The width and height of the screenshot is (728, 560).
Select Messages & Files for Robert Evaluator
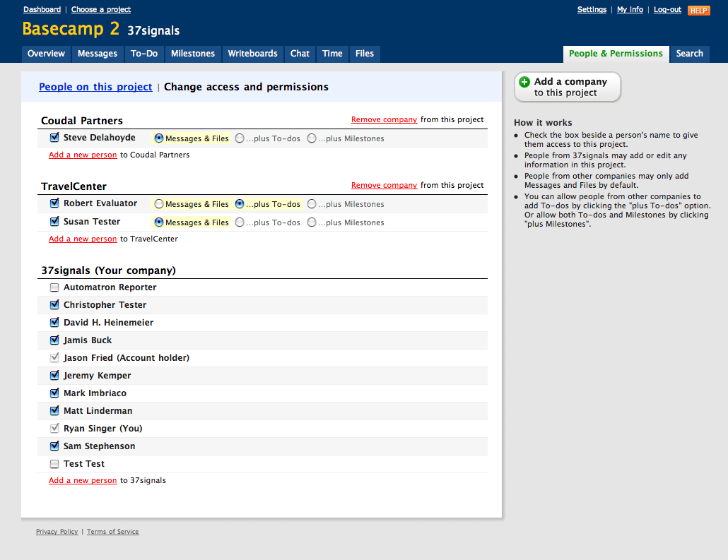pyautogui.click(x=159, y=203)
